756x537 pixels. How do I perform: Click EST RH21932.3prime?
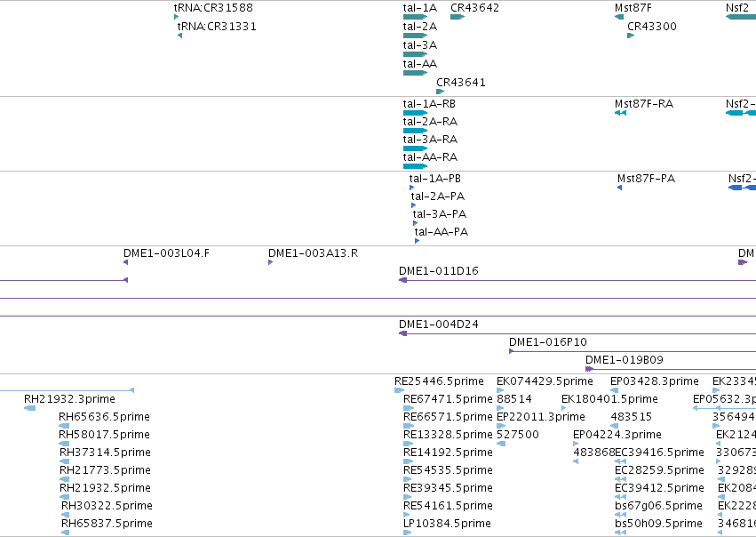29,408
